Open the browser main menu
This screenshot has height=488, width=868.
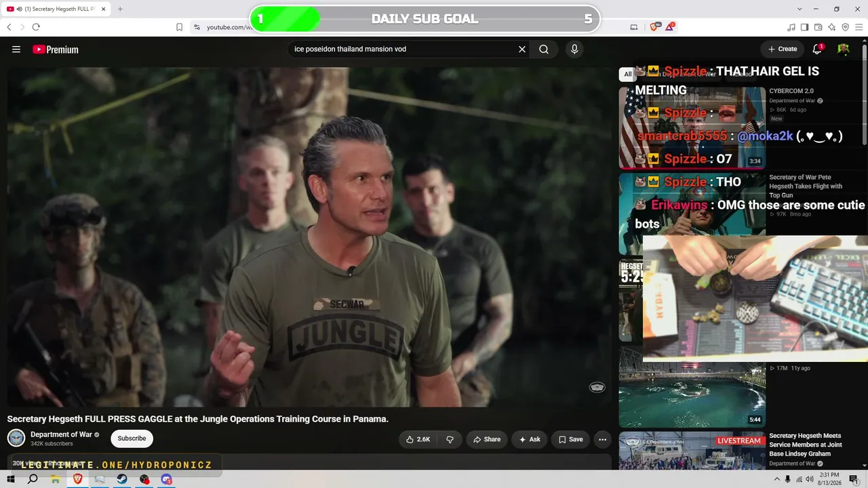click(859, 27)
